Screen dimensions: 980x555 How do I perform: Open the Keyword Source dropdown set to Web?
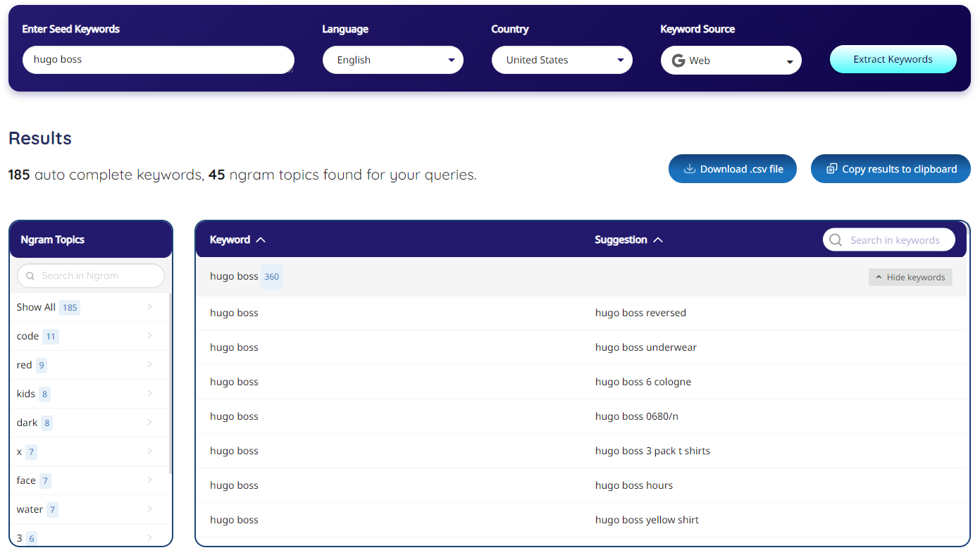click(x=731, y=61)
